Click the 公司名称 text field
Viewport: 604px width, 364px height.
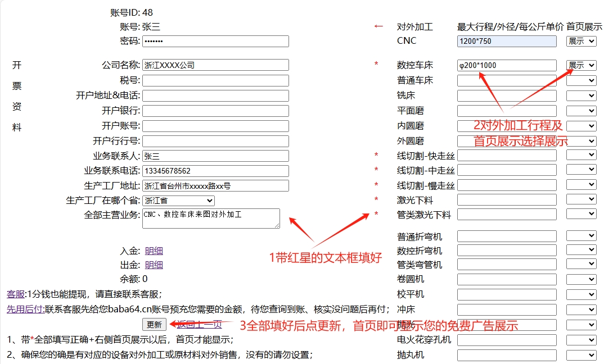(215, 65)
